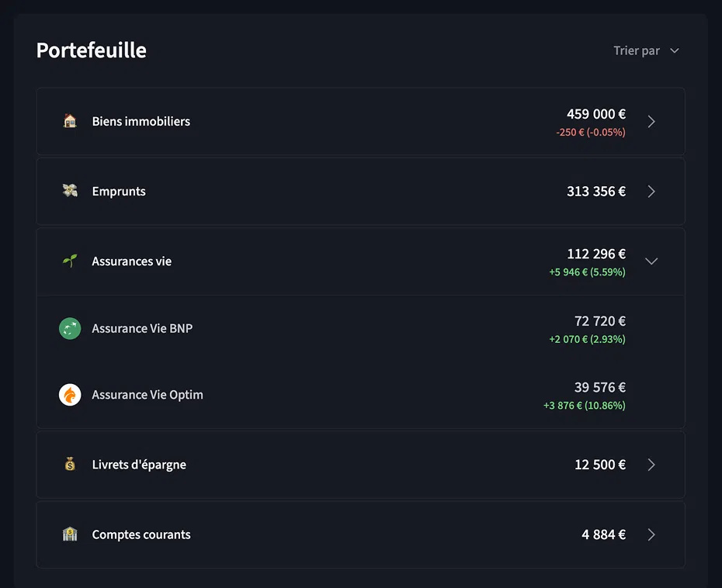This screenshot has height=588, width=722.
Task: Expand Comptes courants using its chevron
Action: (651, 534)
